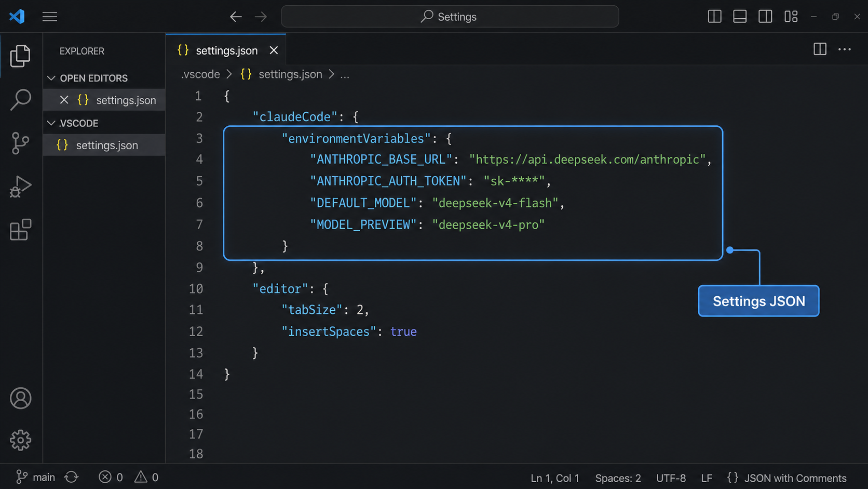Click the "sk-****" token value
This screenshot has width=868, height=489.
coord(514,181)
